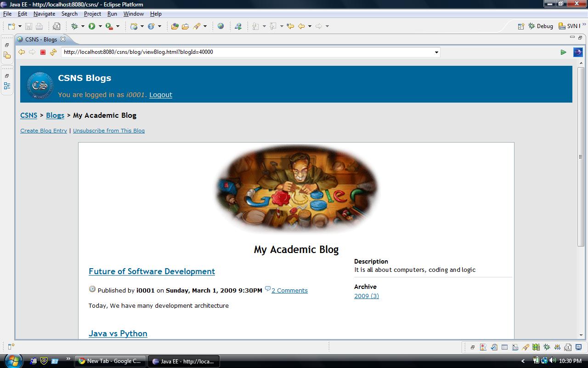Image resolution: width=588 pixels, height=368 pixels.
Task: Open the Navigate menu
Action: pos(44,14)
